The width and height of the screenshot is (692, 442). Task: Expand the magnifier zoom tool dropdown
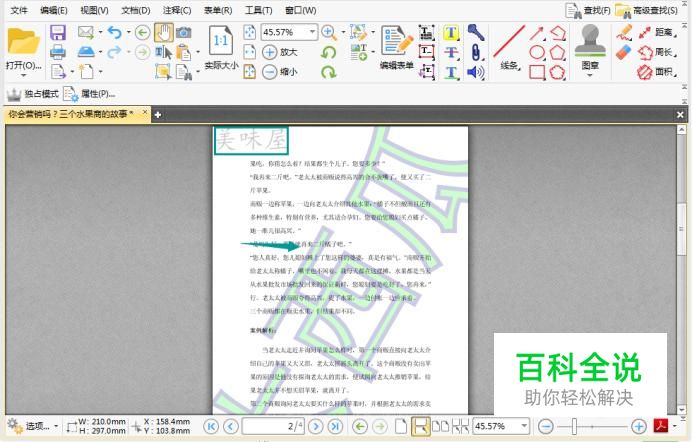(x=343, y=32)
